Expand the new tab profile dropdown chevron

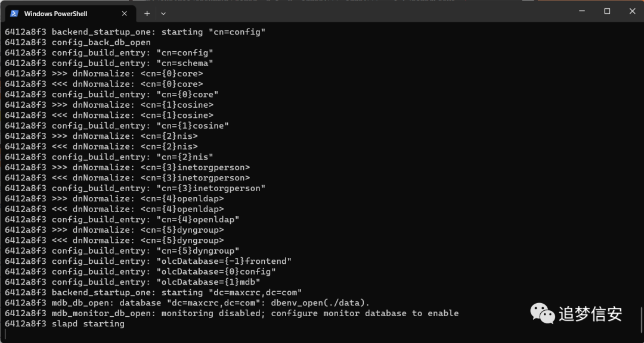point(163,14)
